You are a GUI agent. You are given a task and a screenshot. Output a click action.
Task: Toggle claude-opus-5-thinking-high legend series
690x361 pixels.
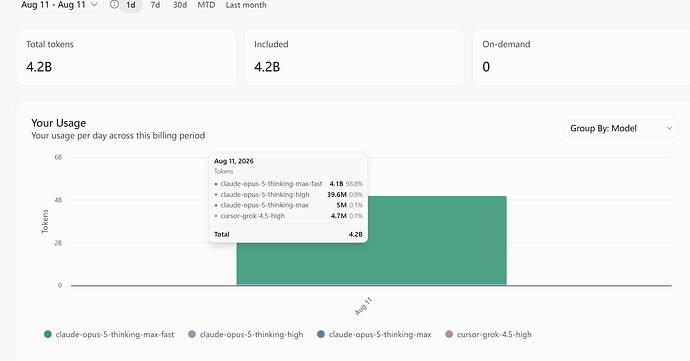[x=246, y=334]
